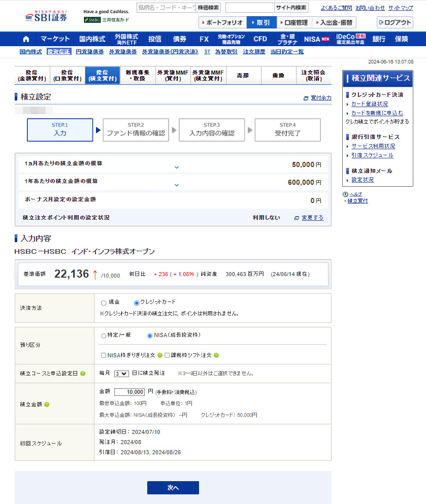This screenshot has height=504, width=426.
Task: Open the 三井住友カード banner
Action: point(107,20)
